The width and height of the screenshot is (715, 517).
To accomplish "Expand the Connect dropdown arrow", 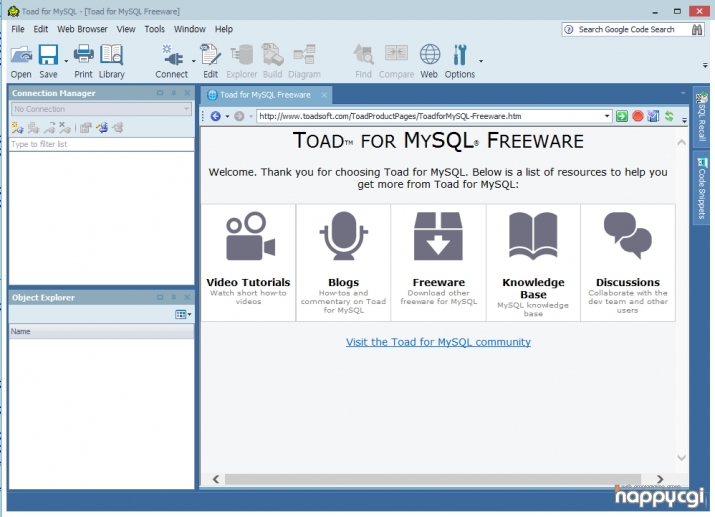I will pyautogui.click(x=193, y=61).
